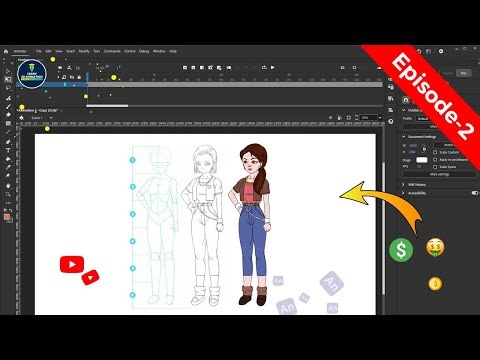Open the View menu
This screenshot has height=360, width=480.
click(59, 51)
